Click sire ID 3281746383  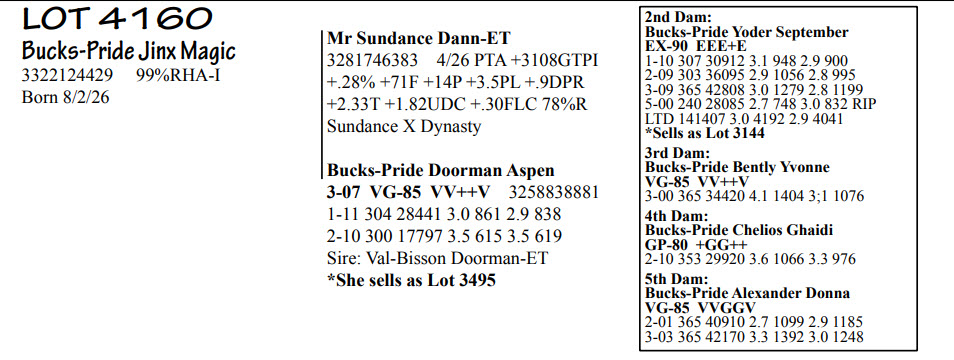[372, 60]
